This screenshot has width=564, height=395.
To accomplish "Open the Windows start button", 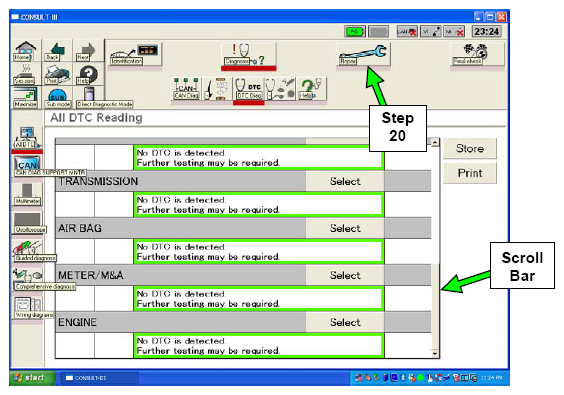I will pos(32,378).
